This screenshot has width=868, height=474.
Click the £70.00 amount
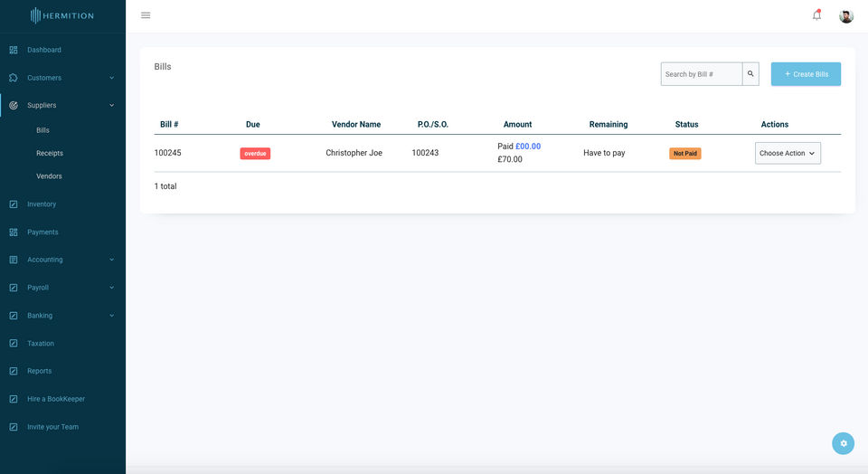[x=510, y=159]
